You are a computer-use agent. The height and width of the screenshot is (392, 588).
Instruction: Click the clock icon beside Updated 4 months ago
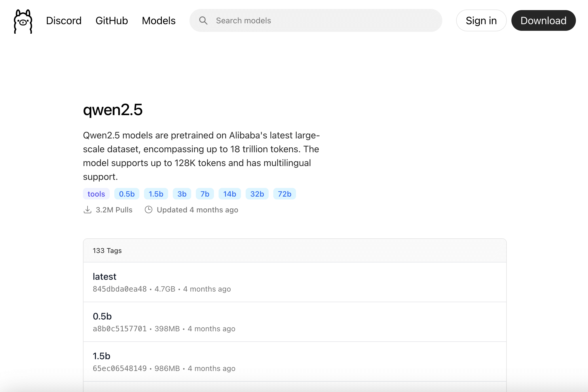click(149, 210)
